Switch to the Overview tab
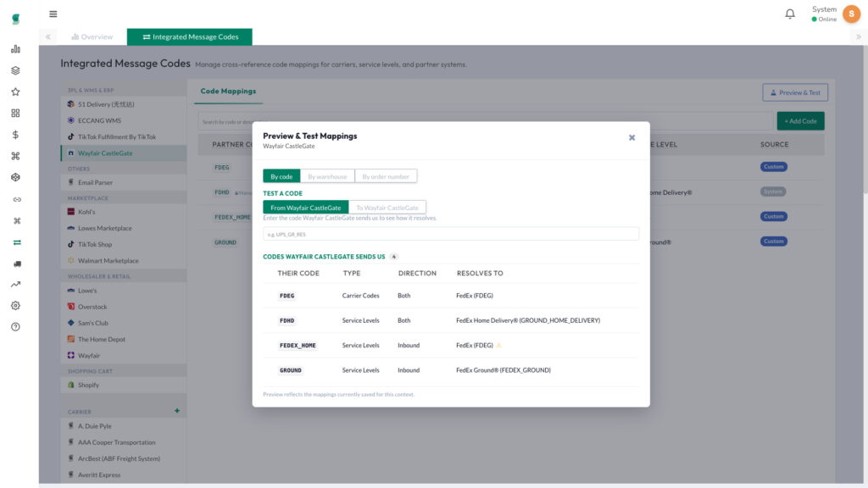 coord(92,37)
